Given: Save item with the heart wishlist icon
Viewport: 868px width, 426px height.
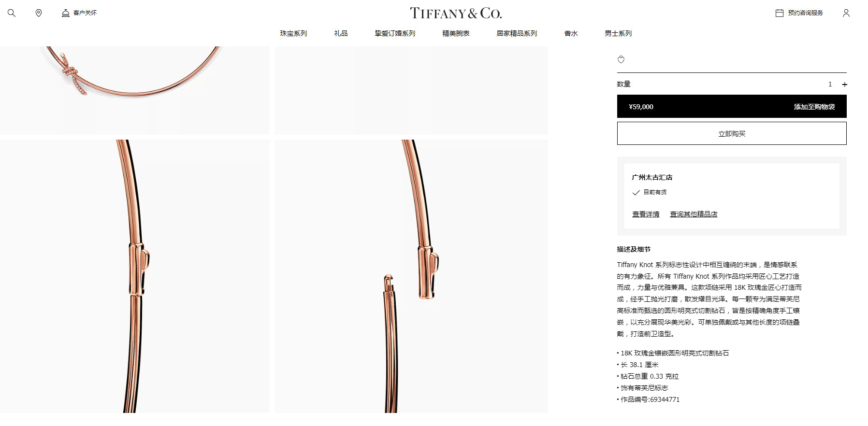Looking at the screenshot, I should (x=621, y=59).
